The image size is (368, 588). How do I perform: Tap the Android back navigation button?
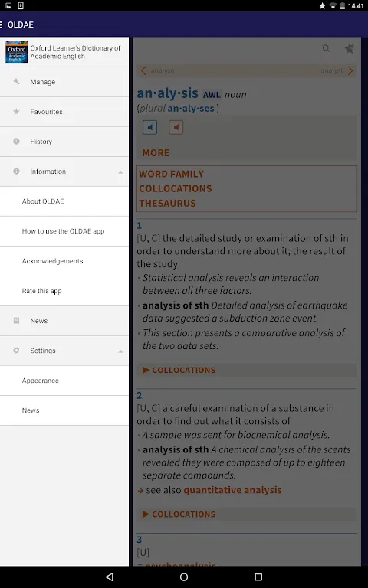110,577
